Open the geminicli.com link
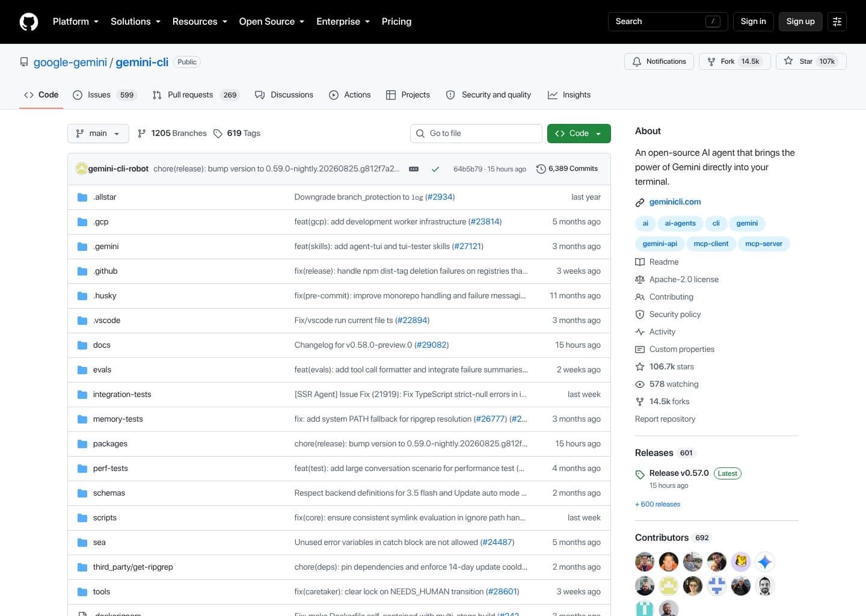This screenshot has width=866, height=616. click(675, 202)
